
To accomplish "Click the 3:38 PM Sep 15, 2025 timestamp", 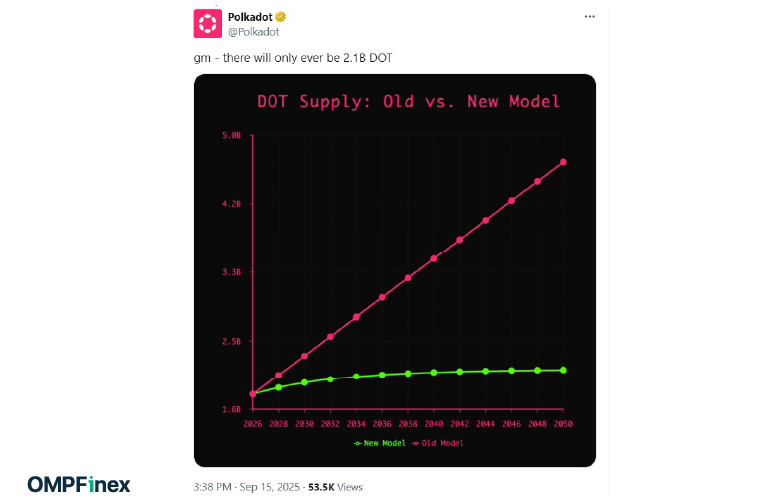I will (247, 487).
